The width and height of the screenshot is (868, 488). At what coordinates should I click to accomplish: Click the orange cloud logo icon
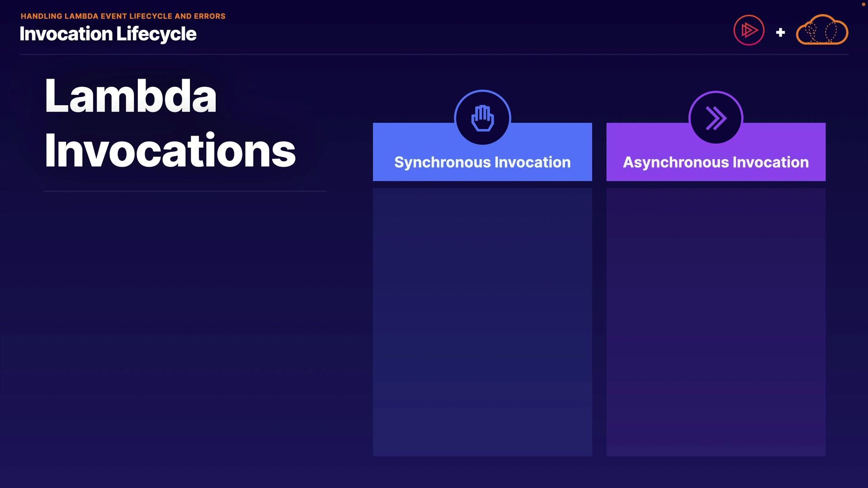point(821,30)
